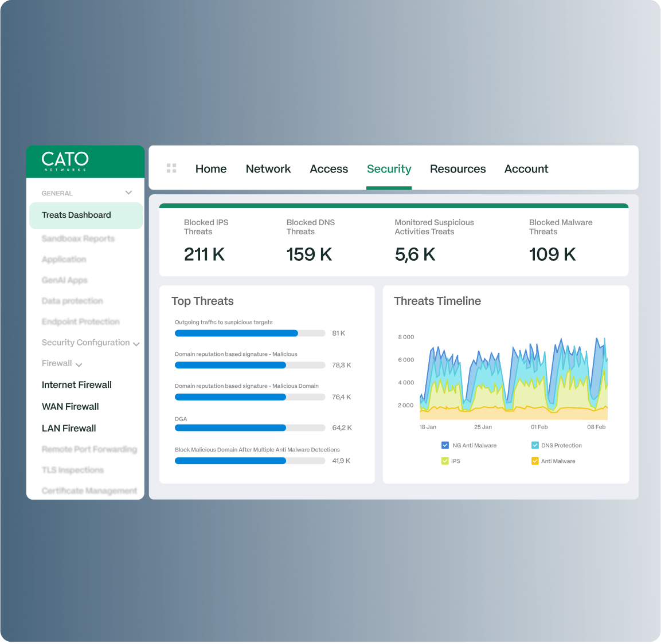
Task: Expand the Security Configuration chevron
Action: pos(136,344)
